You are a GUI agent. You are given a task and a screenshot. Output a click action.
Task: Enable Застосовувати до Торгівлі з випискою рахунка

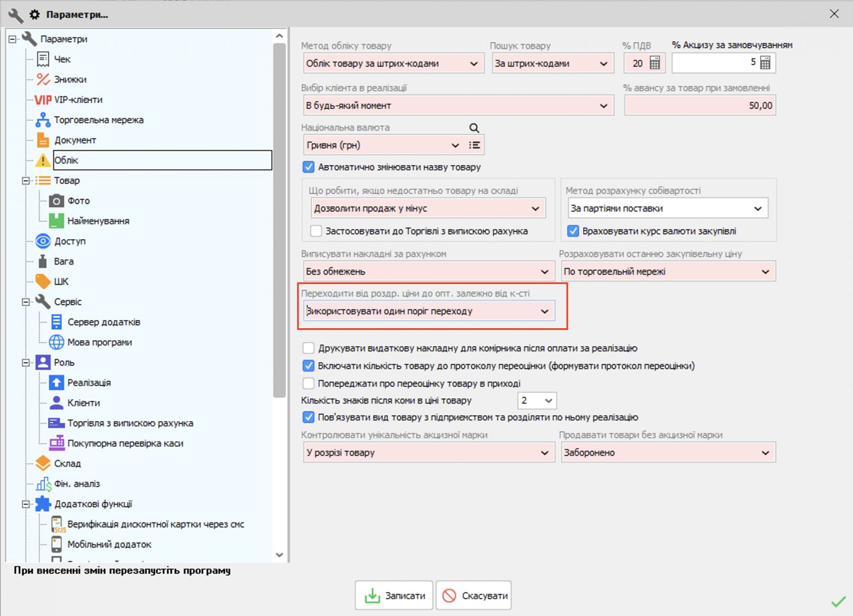[x=316, y=231]
